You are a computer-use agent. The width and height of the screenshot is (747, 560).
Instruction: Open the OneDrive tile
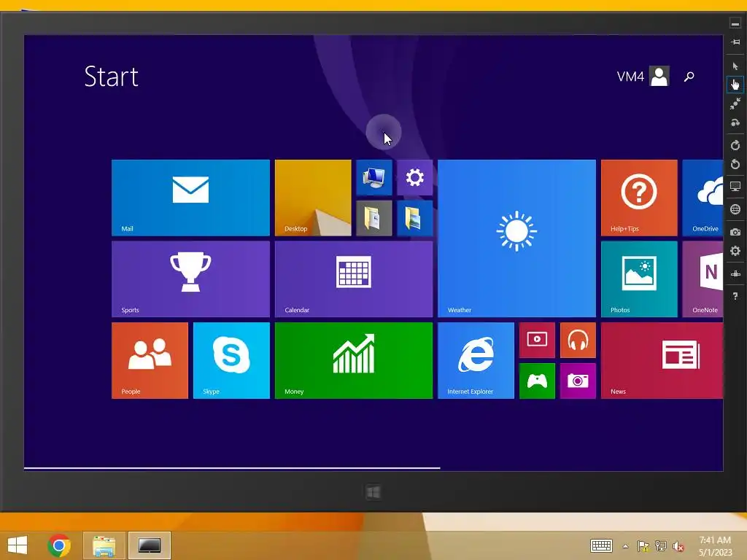[703, 198]
